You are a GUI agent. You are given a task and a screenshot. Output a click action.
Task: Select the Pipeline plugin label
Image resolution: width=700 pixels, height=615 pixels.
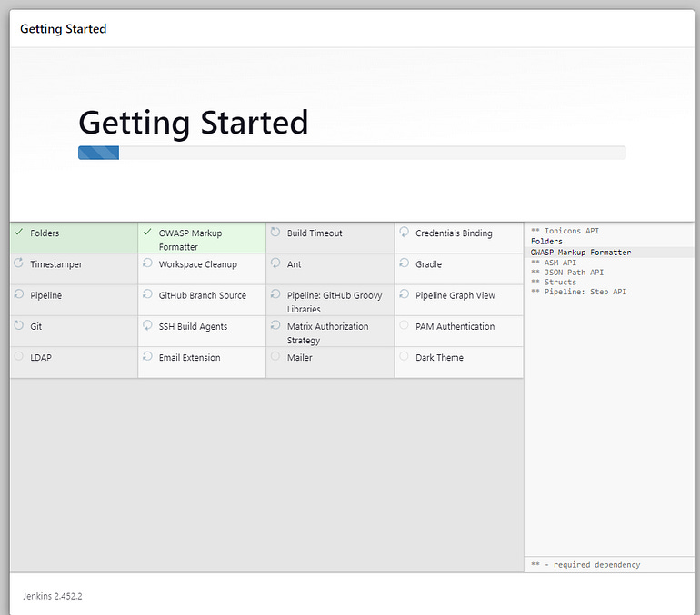(46, 295)
